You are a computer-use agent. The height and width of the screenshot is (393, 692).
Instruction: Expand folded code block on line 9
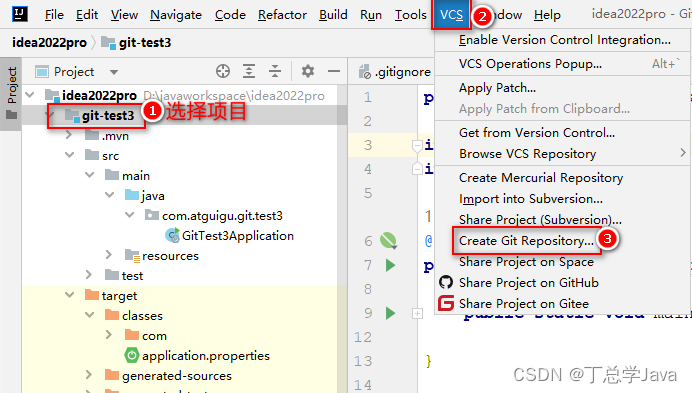coord(417,314)
